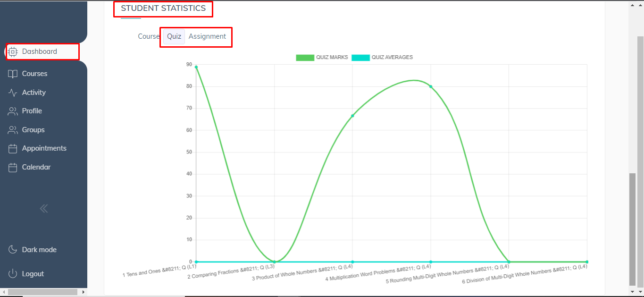The width and height of the screenshot is (644, 297).
Task: Click the Activity pulse icon
Action: pyautogui.click(x=13, y=93)
